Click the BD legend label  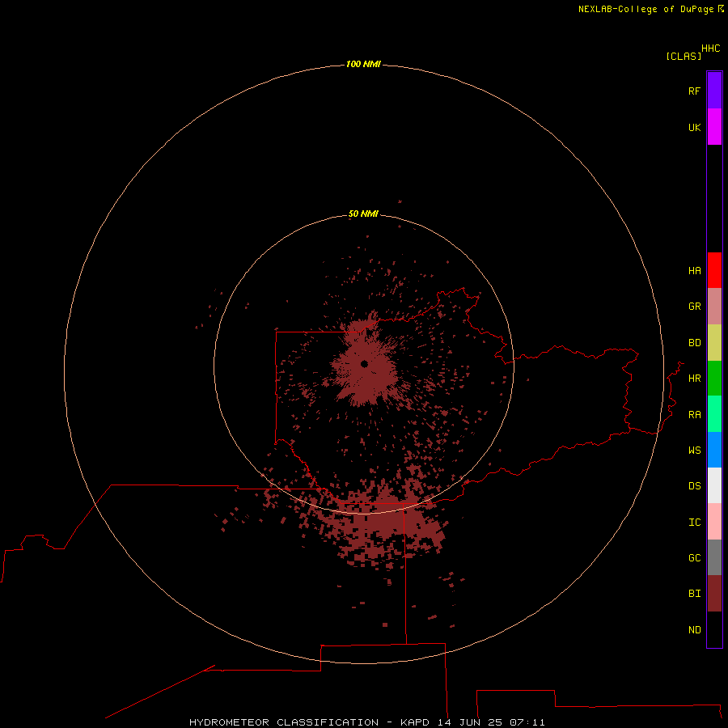tap(694, 343)
